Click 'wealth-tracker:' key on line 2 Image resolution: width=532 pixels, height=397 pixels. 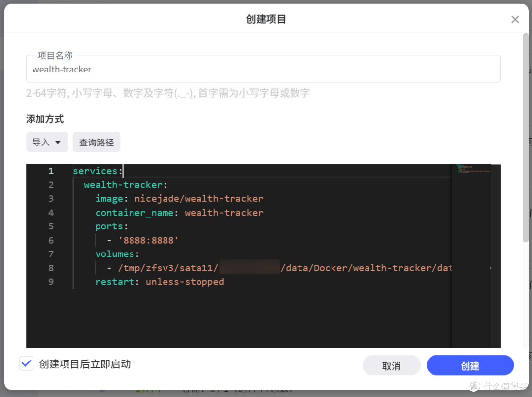(x=126, y=185)
